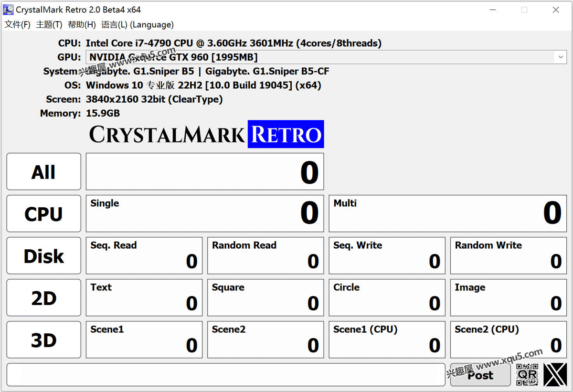573x392 pixels.
Task: Click the Post button
Action: pos(480,375)
